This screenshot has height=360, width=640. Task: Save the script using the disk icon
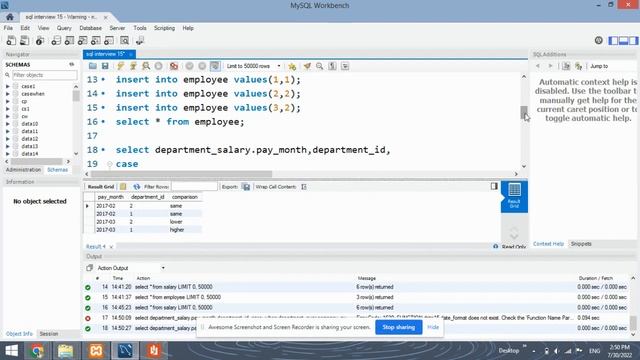click(x=105, y=66)
